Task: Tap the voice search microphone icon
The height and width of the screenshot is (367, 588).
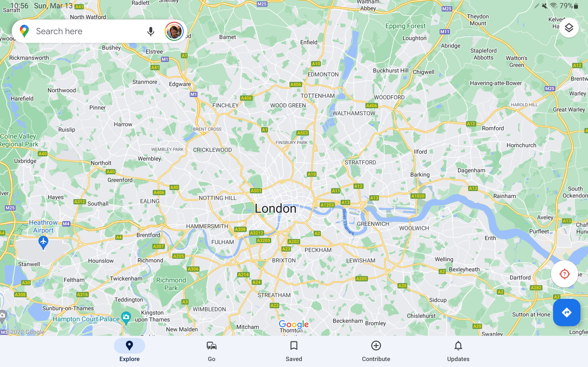Action: 151,31
